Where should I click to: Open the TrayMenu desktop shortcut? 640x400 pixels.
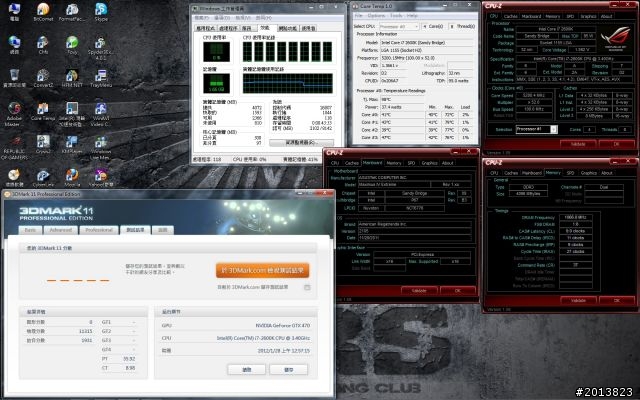tap(101, 78)
